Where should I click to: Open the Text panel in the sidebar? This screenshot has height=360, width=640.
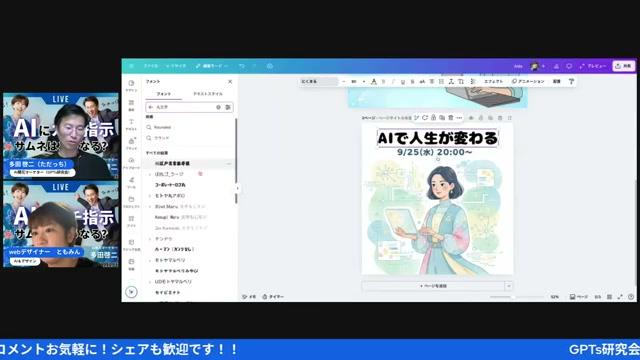[131, 124]
